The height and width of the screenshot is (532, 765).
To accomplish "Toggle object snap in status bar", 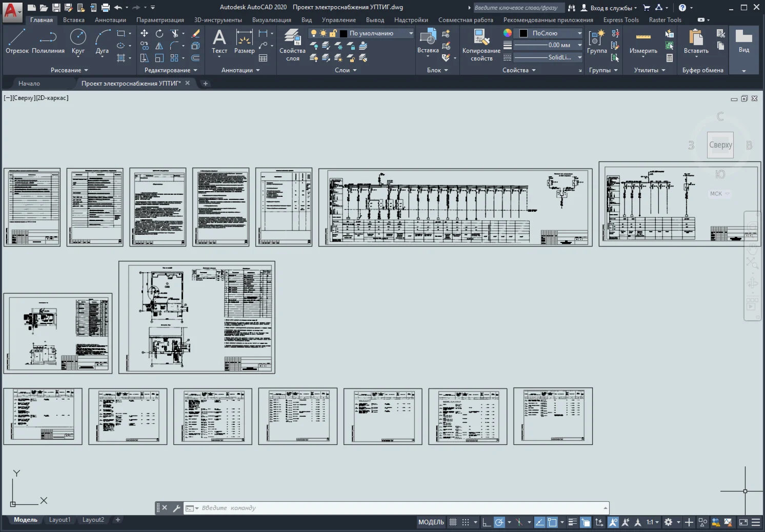I will pos(552,522).
